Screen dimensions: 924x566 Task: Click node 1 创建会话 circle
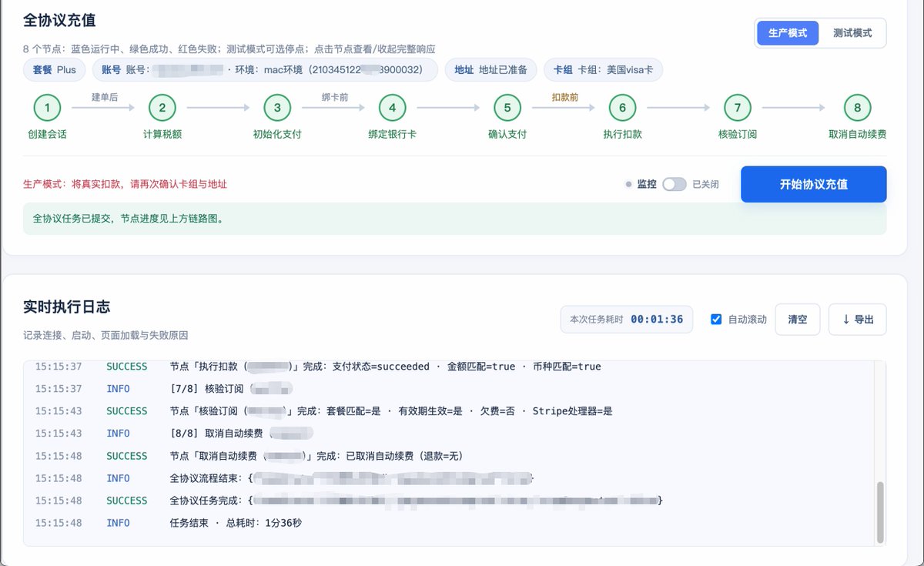point(47,109)
